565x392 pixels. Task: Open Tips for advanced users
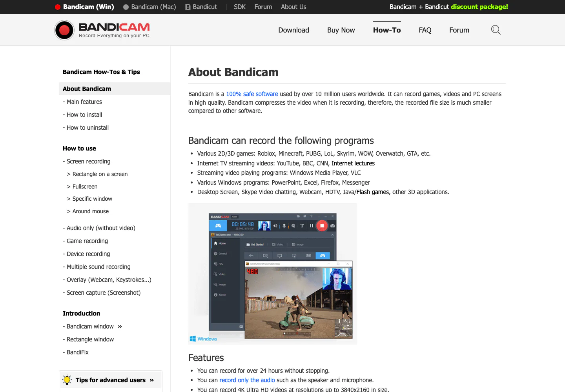coord(110,380)
